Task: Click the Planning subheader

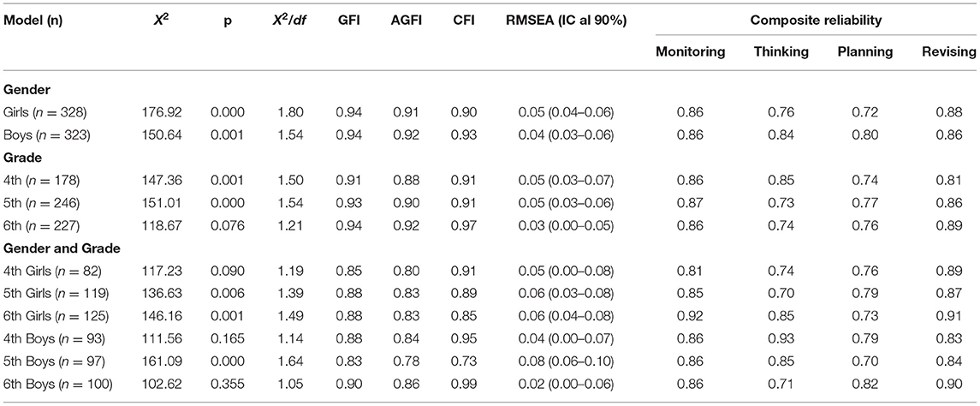Action: 865,52
